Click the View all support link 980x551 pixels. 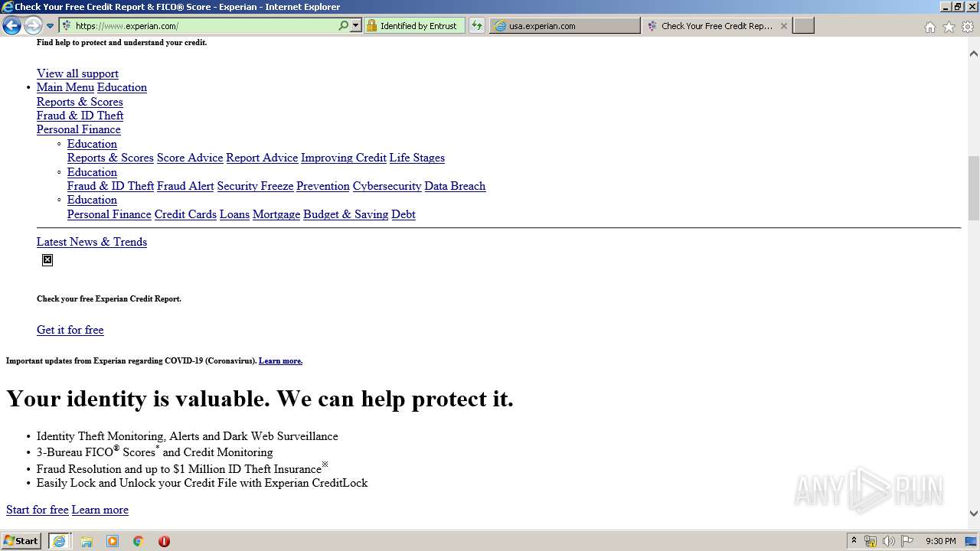[x=77, y=73]
